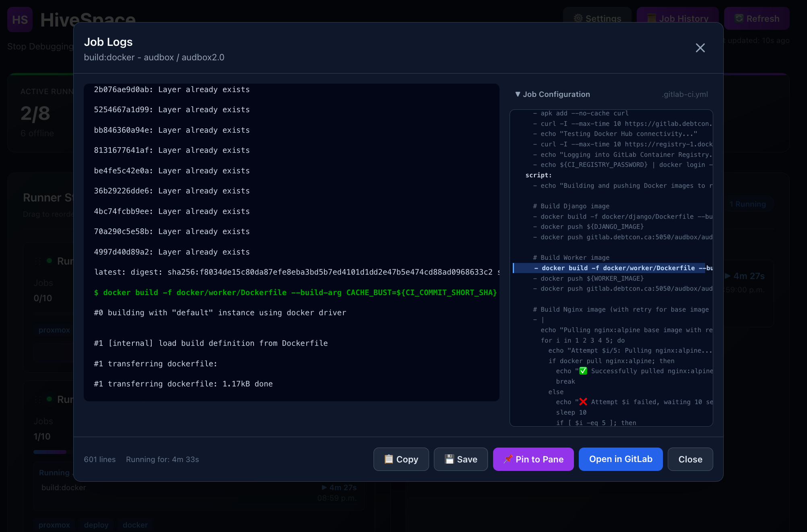Select the deploy runner tag
807x532 pixels.
click(x=96, y=525)
